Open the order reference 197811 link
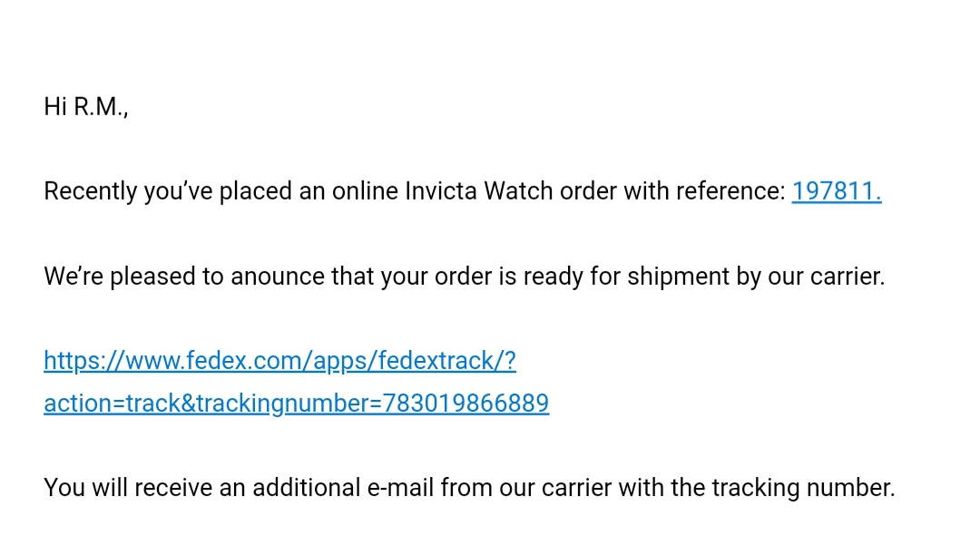The image size is (980, 545). 837,191
